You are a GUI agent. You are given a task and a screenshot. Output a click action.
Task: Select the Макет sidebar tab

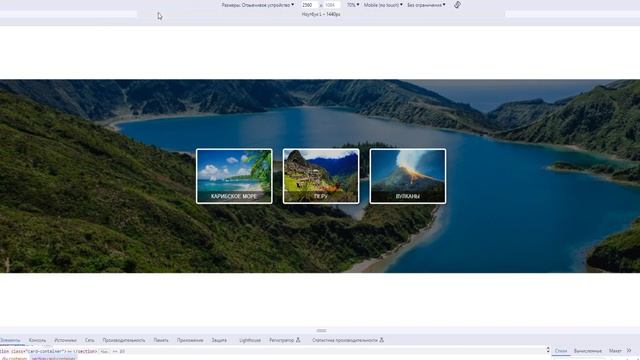pyautogui.click(x=615, y=351)
